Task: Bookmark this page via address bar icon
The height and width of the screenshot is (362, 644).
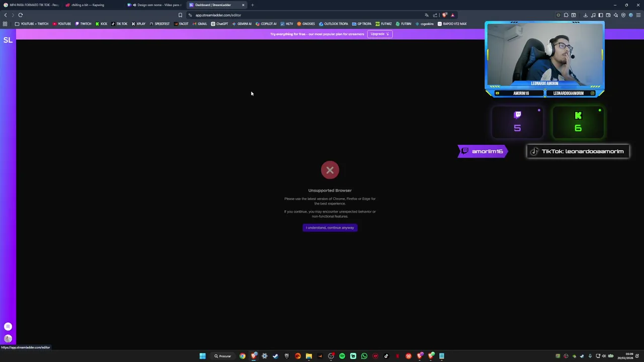Action: [180, 15]
